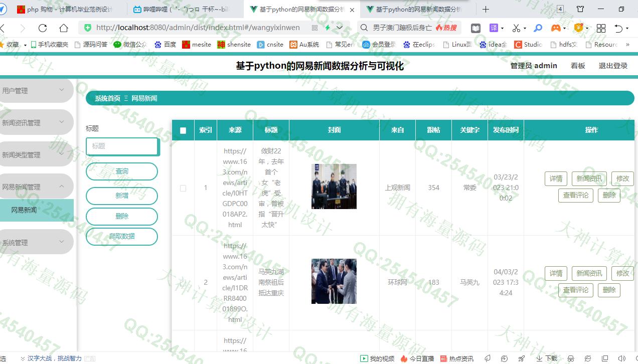Collapse the 网易新闻管理 sidebar menu
The width and height of the screenshot is (638, 364).
(36, 187)
